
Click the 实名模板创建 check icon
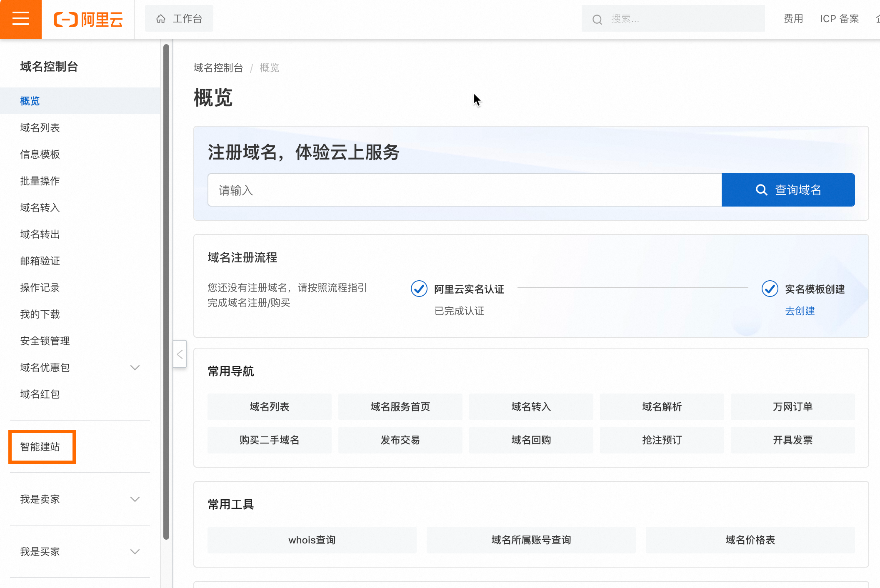[x=770, y=289]
